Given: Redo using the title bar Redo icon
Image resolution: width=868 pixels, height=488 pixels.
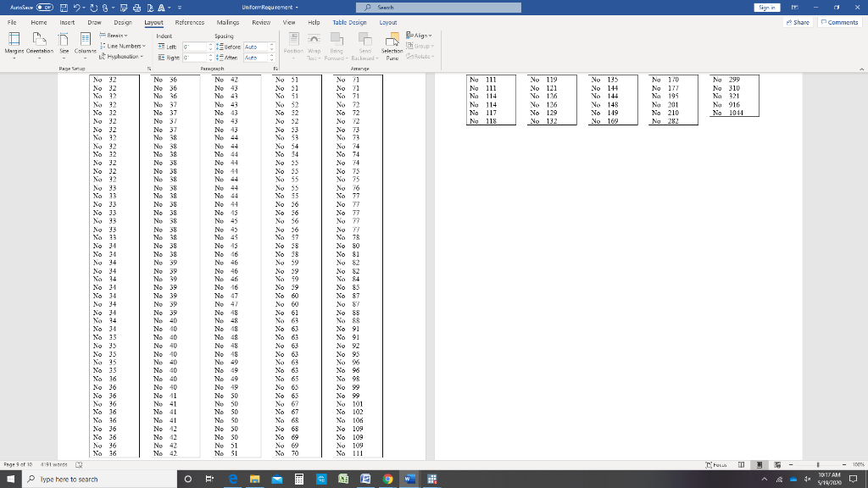Looking at the screenshot, I should pyautogui.click(x=93, y=7).
